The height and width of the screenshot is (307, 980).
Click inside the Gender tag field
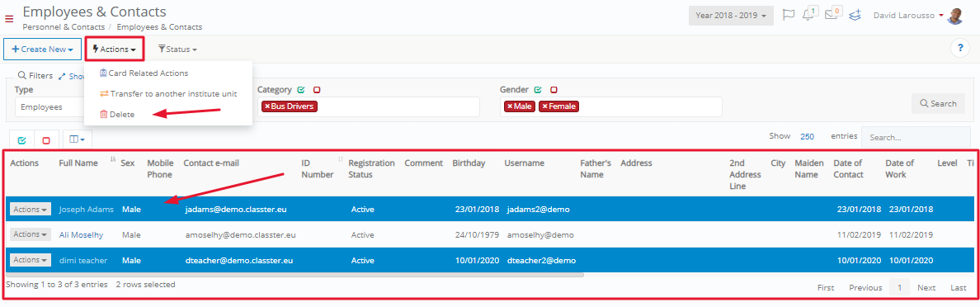pos(612,107)
